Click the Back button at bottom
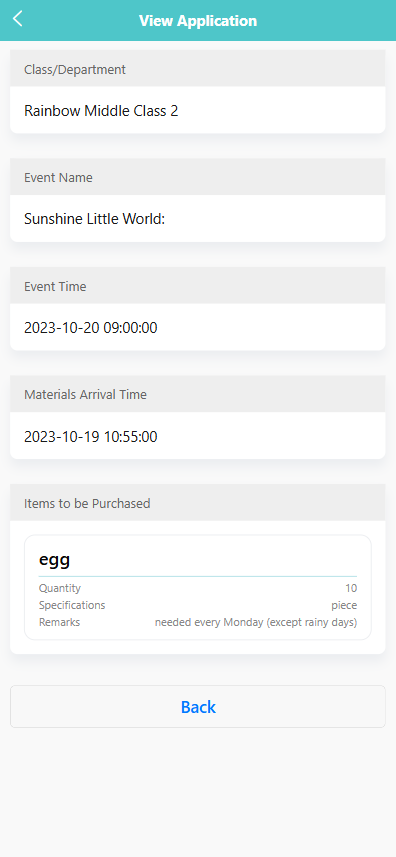This screenshot has width=396, height=857. tap(198, 707)
